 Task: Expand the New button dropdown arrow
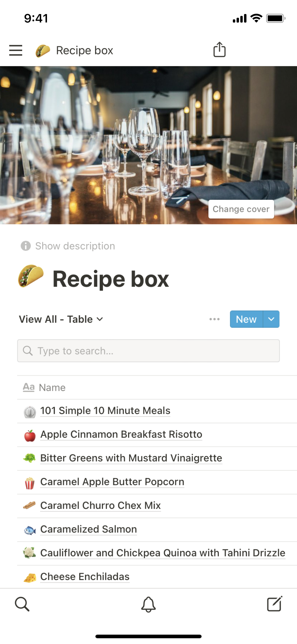click(x=271, y=319)
